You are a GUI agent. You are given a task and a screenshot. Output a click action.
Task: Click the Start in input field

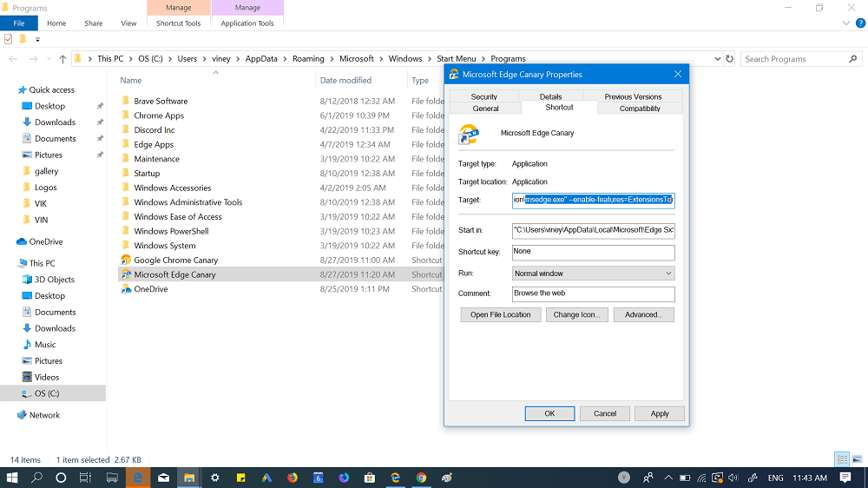594,230
